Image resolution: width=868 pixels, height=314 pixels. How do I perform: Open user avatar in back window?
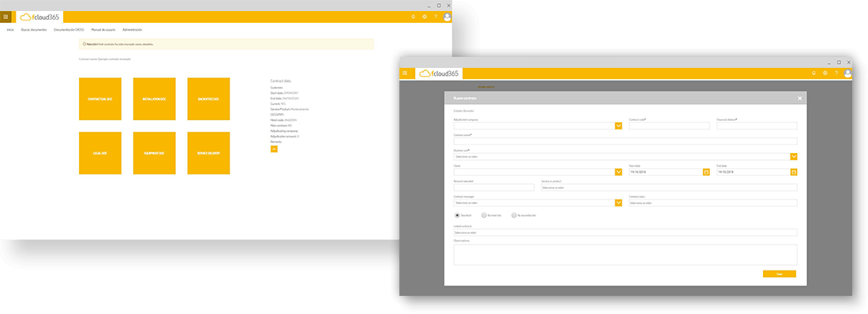coord(447,17)
